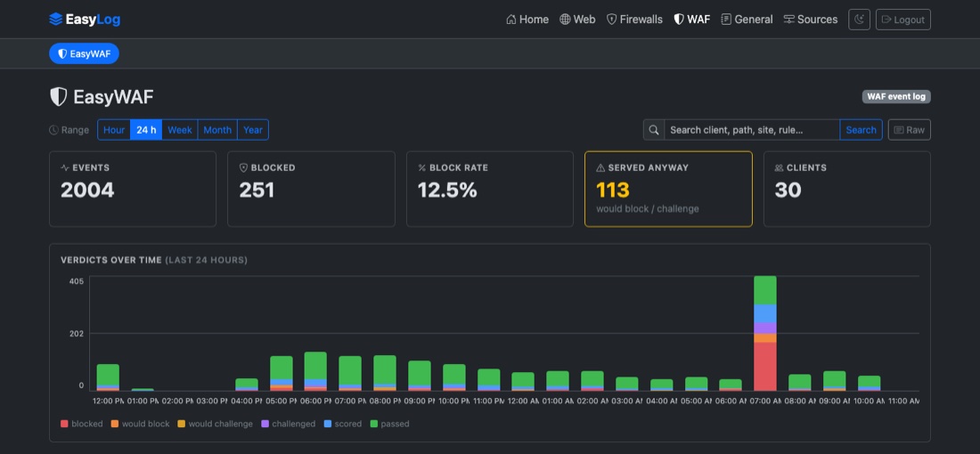Click the magnifier icon in search box

pos(654,130)
